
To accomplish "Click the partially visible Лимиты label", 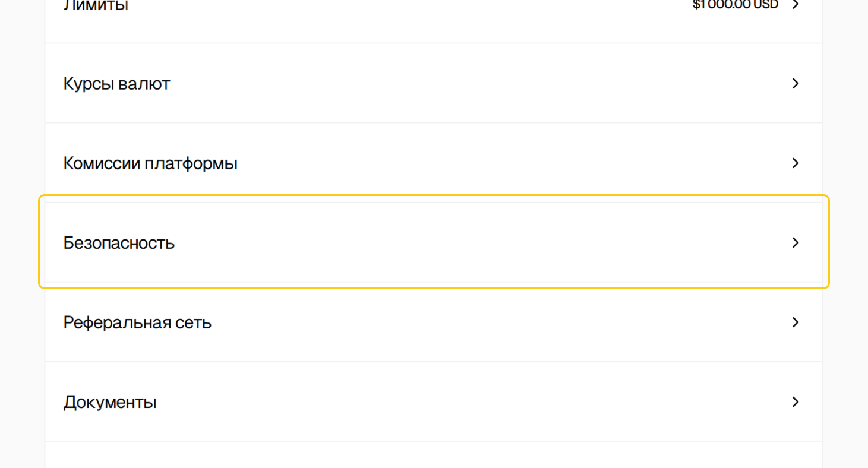I will click(x=96, y=6).
